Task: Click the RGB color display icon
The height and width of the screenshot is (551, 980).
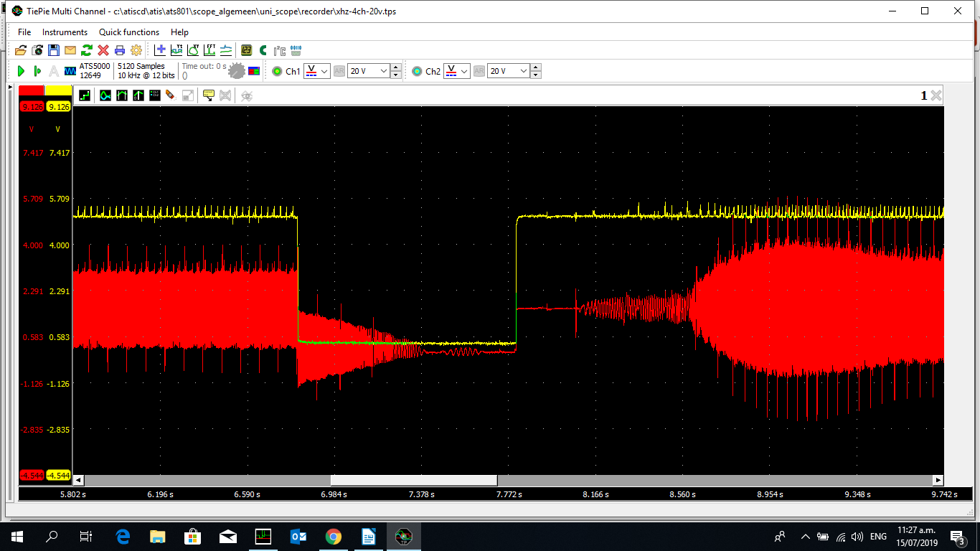Action: [x=254, y=71]
